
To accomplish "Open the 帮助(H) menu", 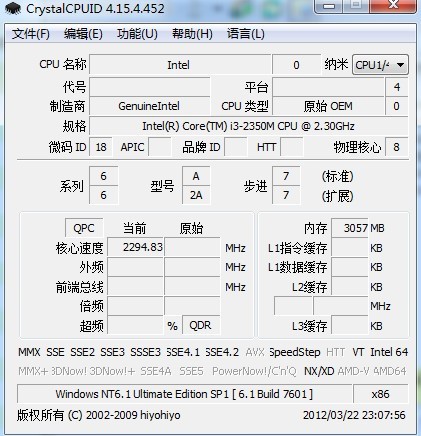I will [192, 34].
